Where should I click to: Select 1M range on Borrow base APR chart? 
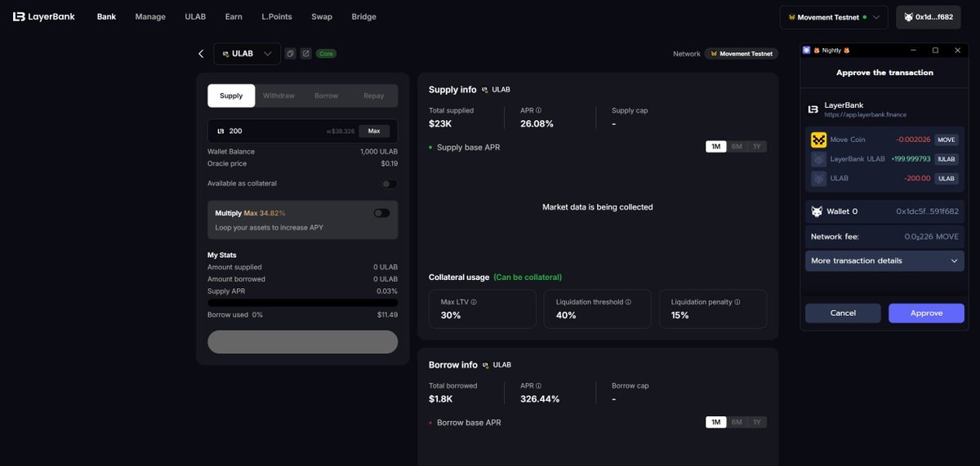pos(716,422)
